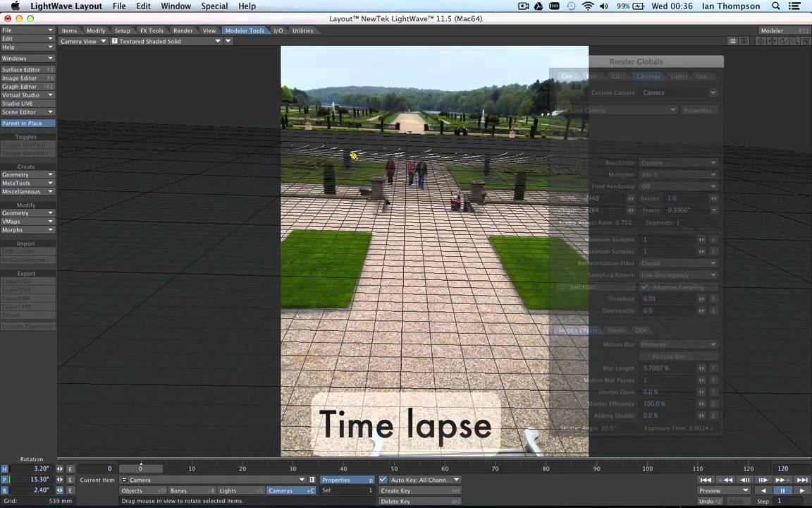Viewport: 812px width, 508px height.
Task: Select the Lights item mode
Action: [x=241, y=490]
